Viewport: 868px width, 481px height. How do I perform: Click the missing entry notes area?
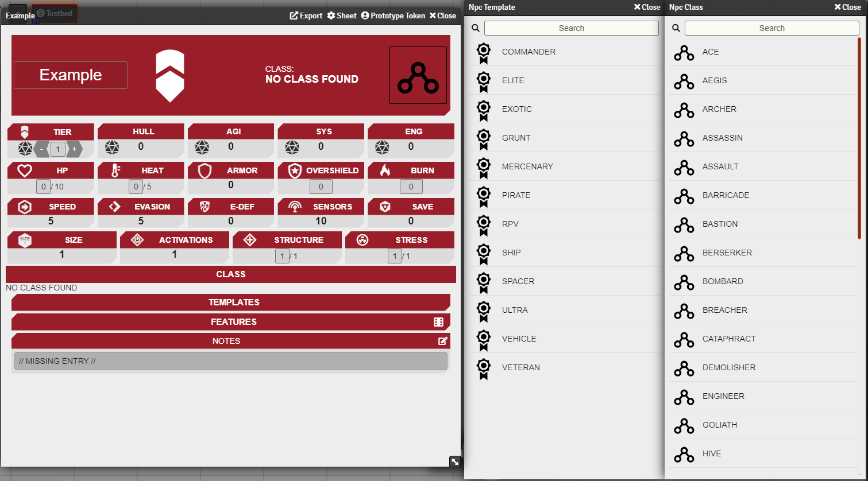click(231, 361)
